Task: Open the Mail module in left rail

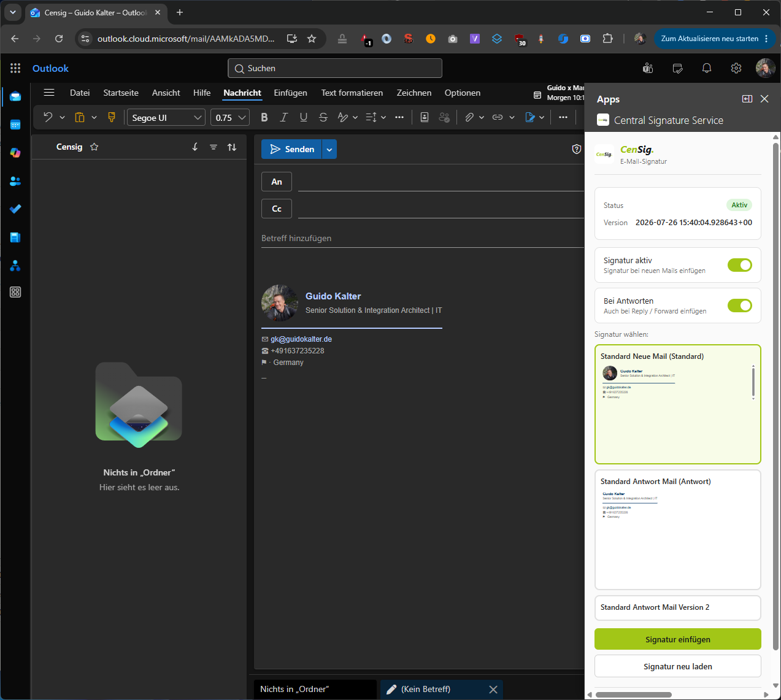Action: (x=15, y=96)
